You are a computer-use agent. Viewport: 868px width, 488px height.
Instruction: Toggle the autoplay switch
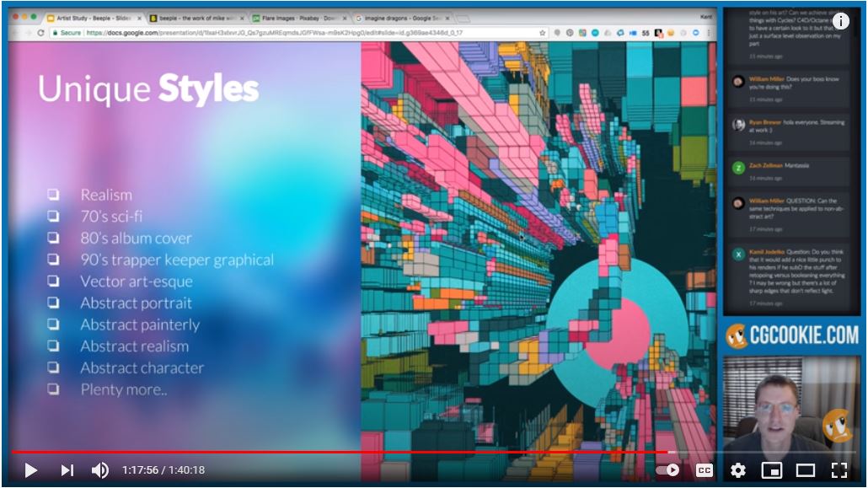point(667,470)
